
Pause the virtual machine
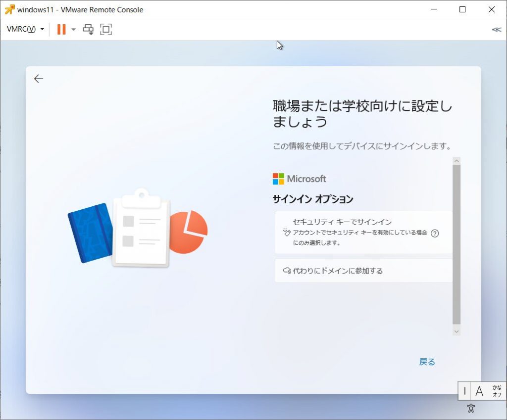[x=61, y=29]
